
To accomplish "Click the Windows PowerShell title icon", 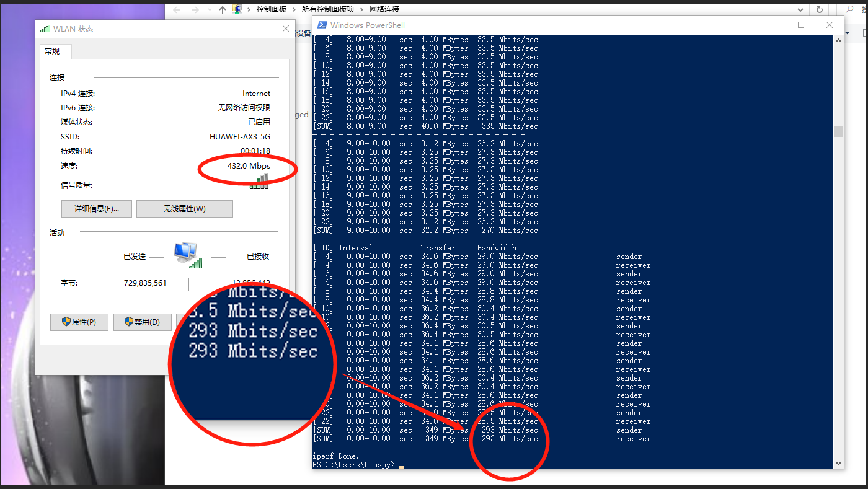I will (x=322, y=25).
